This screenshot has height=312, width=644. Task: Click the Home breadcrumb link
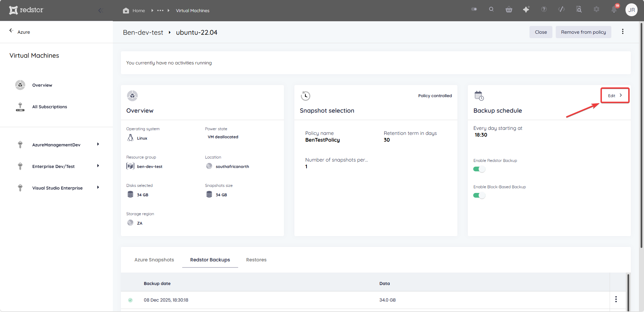pos(139,11)
